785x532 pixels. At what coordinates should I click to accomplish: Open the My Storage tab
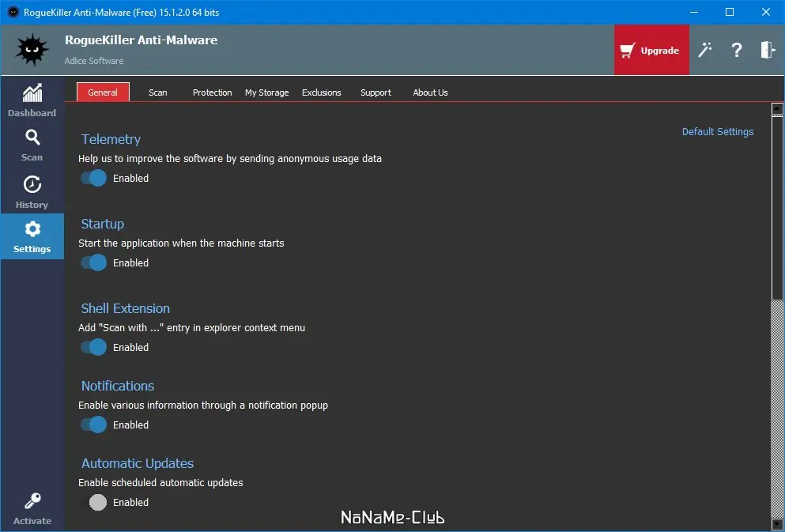coord(267,92)
